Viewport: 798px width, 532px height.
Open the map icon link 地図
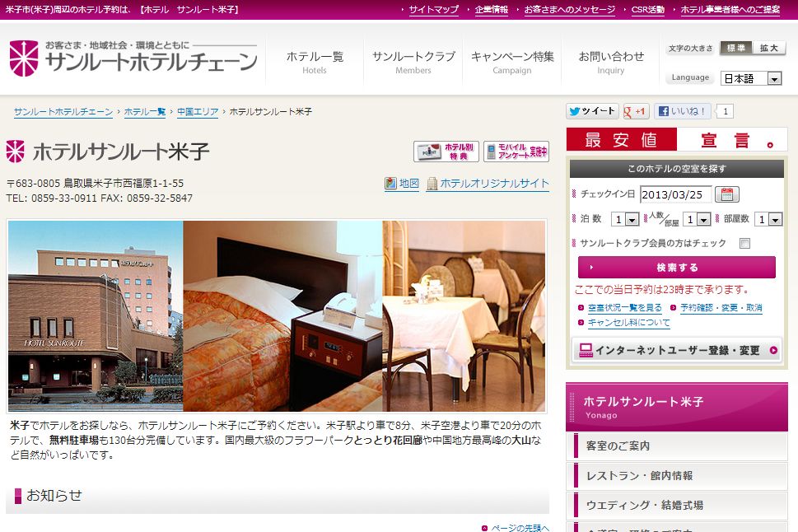pyautogui.click(x=402, y=184)
